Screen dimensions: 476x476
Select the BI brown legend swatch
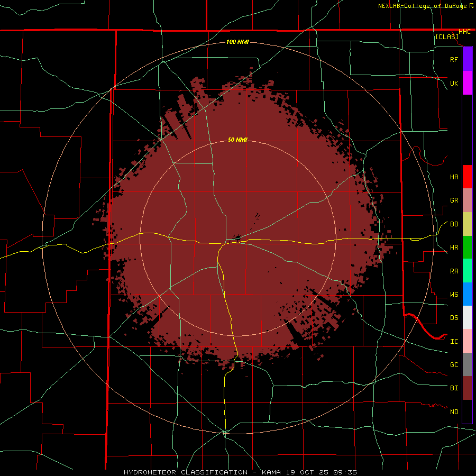pyautogui.click(x=467, y=388)
